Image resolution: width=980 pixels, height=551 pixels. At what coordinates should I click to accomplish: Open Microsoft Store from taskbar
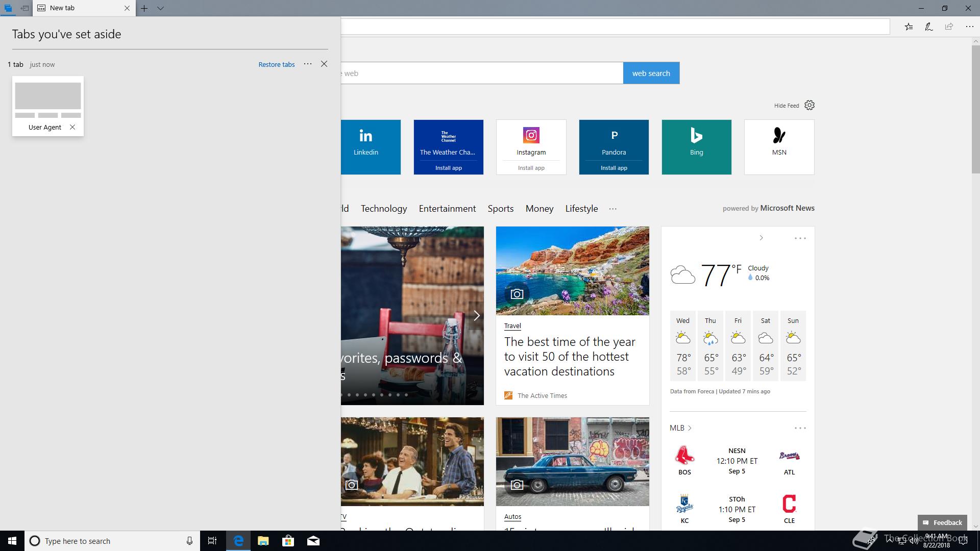(x=288, y=541)
